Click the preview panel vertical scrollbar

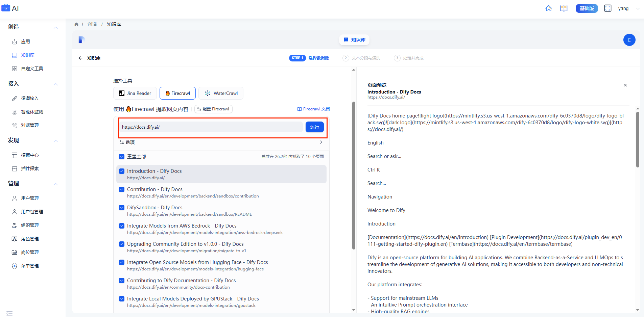pyautogui.click(x=638, y=139)
